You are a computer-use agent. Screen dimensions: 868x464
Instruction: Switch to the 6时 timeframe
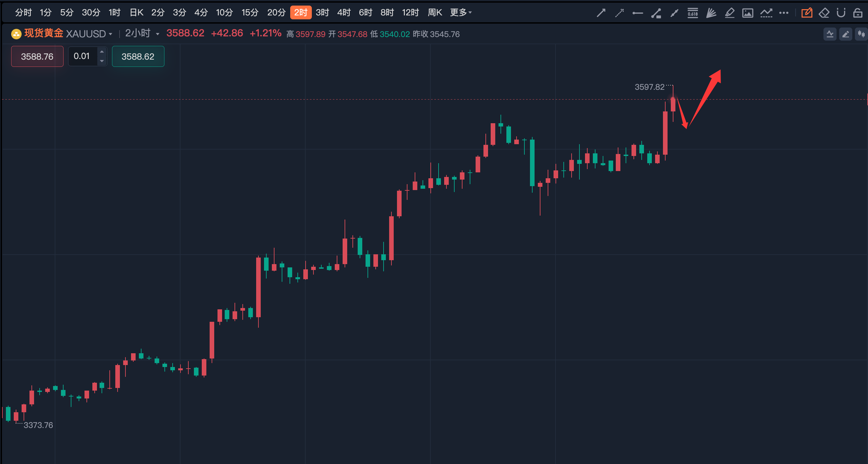[365, 13]
